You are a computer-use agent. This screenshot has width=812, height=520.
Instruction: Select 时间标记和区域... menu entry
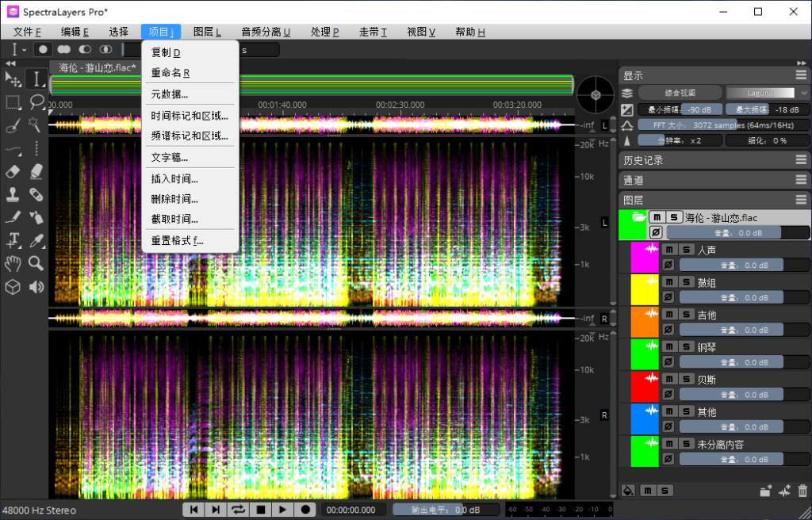tap(190, 116)
